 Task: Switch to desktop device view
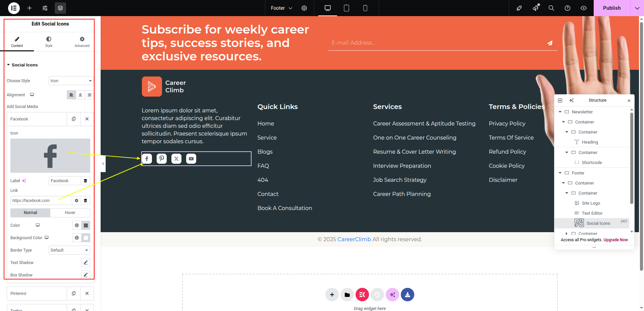(x=328, y=8)
